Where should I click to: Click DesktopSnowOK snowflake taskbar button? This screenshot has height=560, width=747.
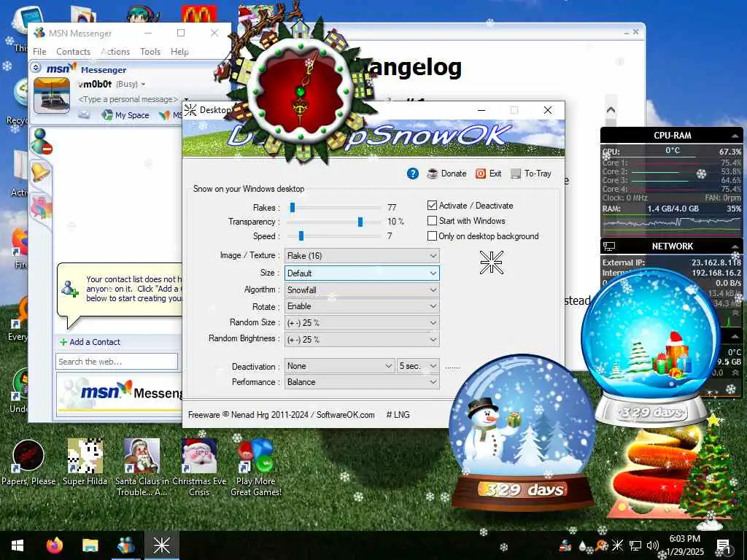click(161, 545)
